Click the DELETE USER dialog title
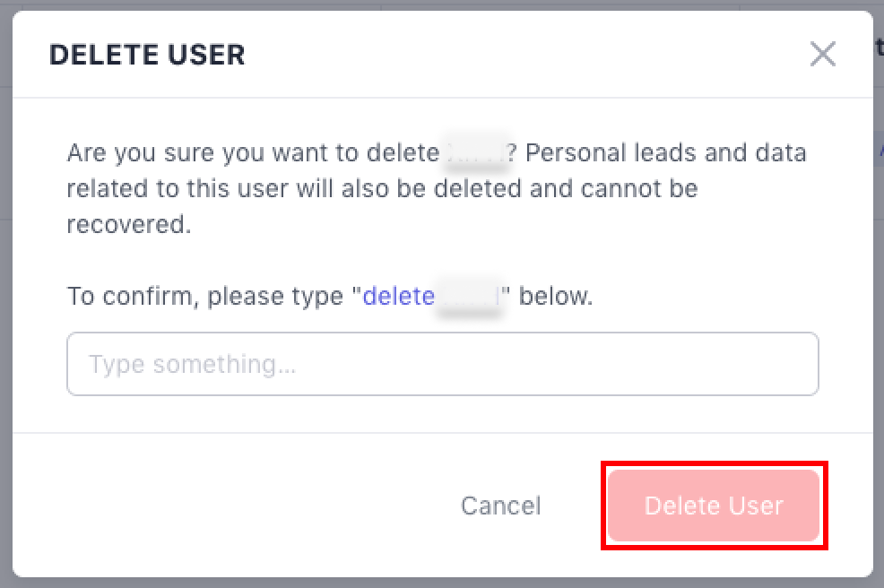 (147, 55)
